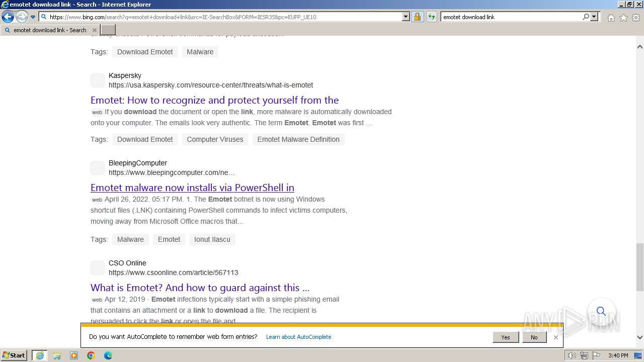Launch Chrome from the taskbar
This screenshot has height=362, width=644.
[91, 355]
